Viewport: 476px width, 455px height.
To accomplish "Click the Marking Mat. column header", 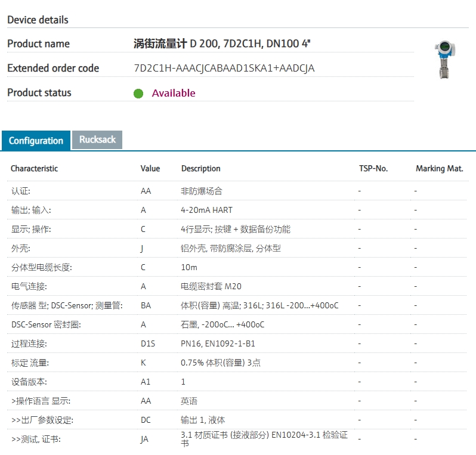I will (x=439, y=169).
